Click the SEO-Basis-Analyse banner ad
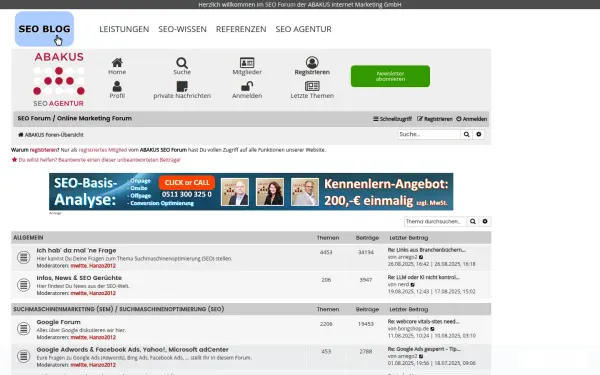This screenshot has width=600, height=375. (251, 192)
